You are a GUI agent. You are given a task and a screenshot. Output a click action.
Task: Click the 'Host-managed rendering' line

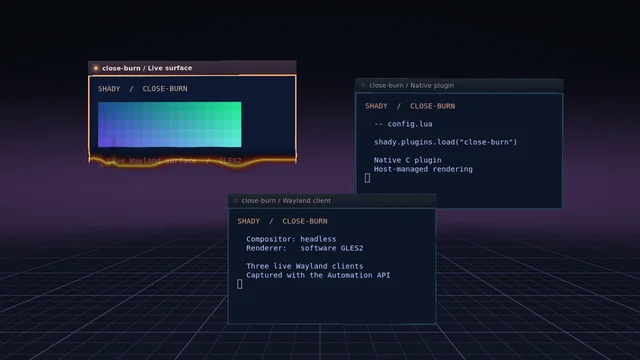tap(423, 169)
